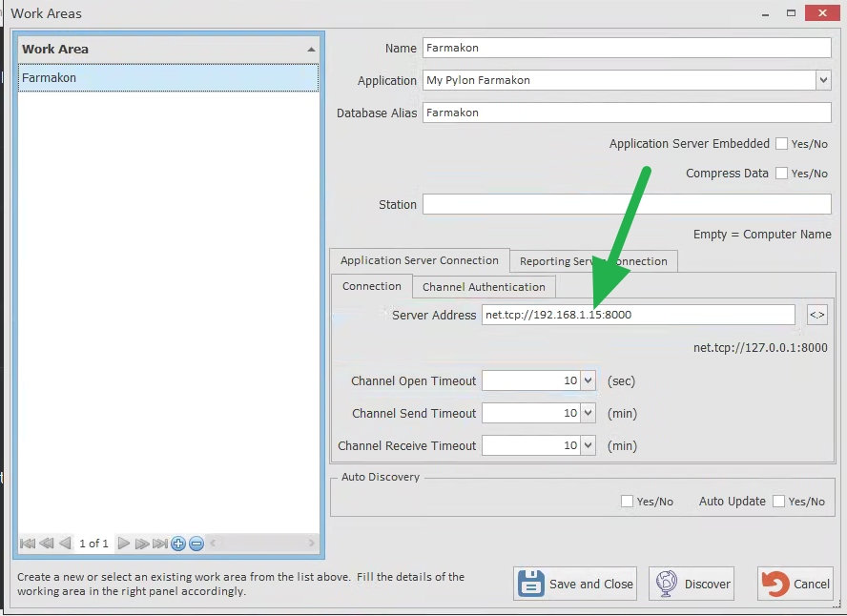The width and height of the screenshot is (847, 616).
Task: Click into the Station input field
Action: 627,204
